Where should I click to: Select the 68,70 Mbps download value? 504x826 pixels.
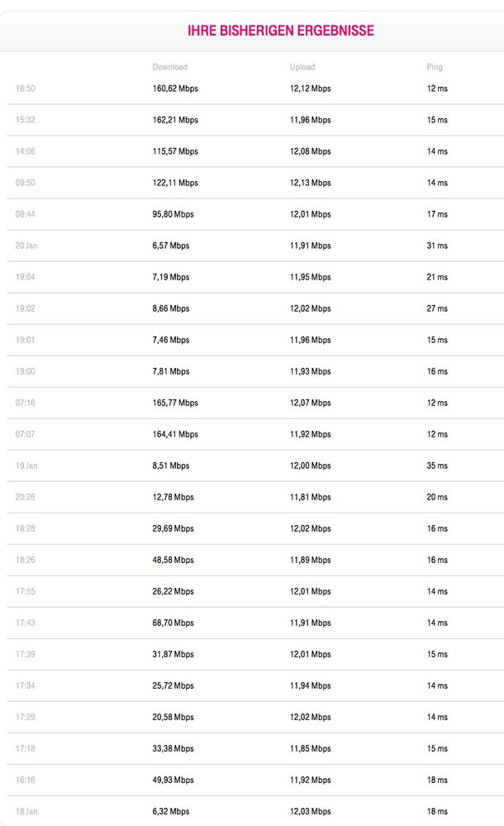pos(173,623)
